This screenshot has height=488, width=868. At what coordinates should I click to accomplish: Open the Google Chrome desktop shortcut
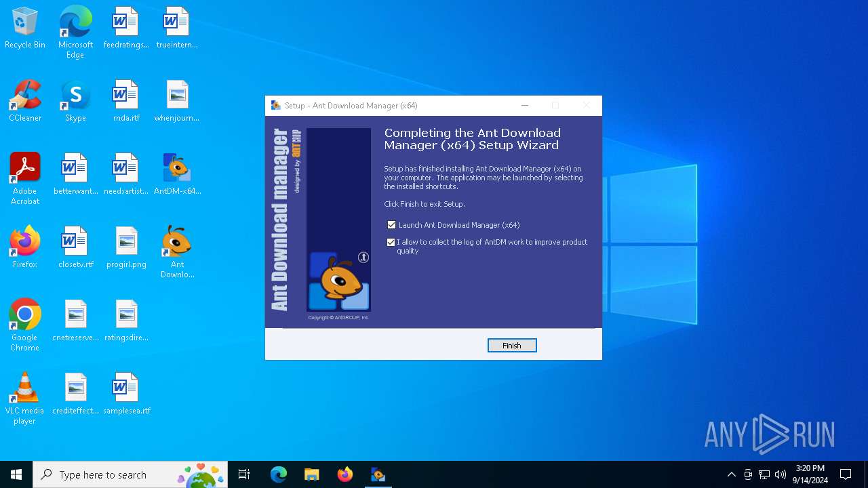coord(25,325)
